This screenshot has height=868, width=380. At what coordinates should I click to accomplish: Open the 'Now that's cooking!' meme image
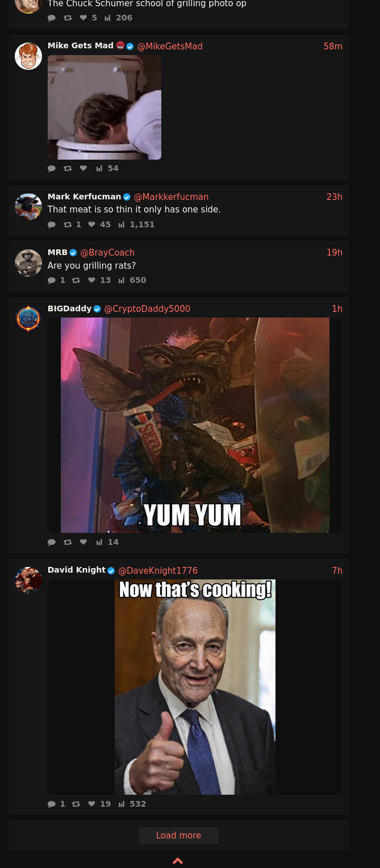[195, 687]
